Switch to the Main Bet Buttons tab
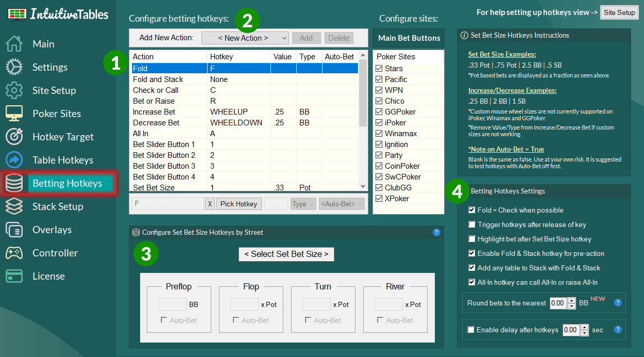Screen dimensions: 644x357 coord(408,38)
